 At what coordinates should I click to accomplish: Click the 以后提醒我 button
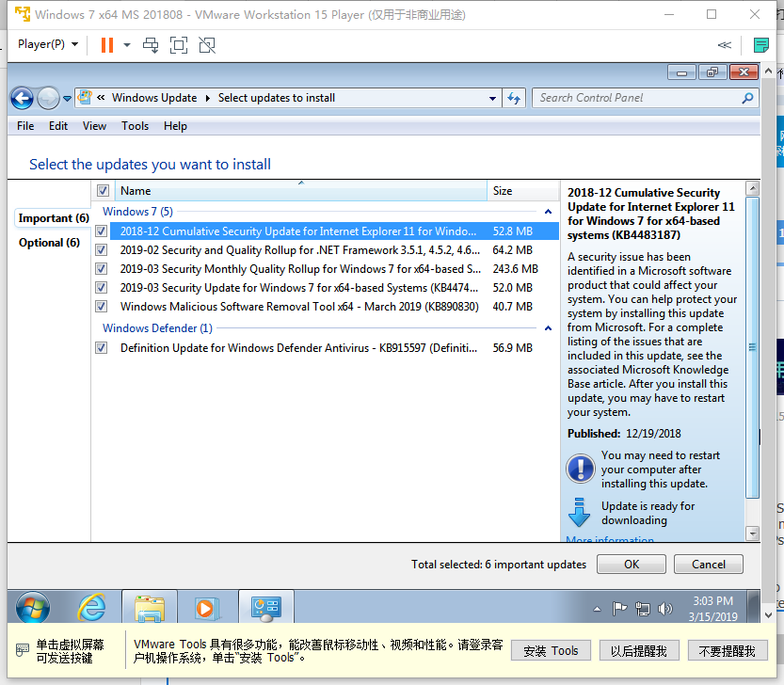click(638, 650)
